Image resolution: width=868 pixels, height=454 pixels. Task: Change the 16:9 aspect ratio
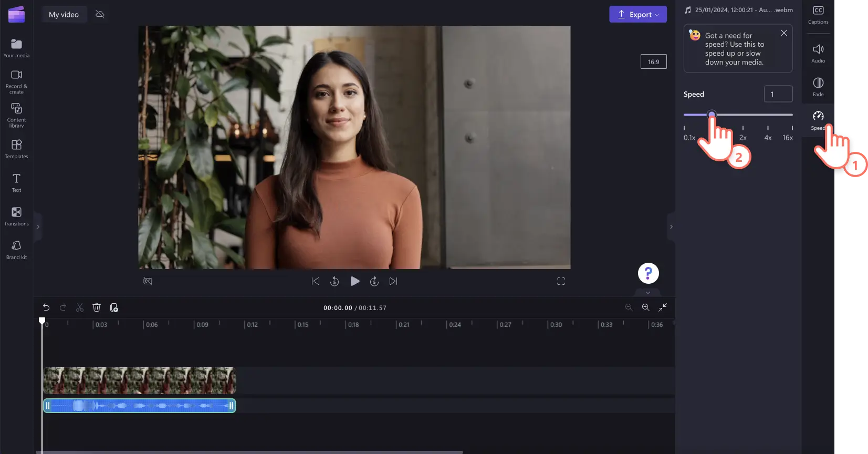tap(653, 61)
